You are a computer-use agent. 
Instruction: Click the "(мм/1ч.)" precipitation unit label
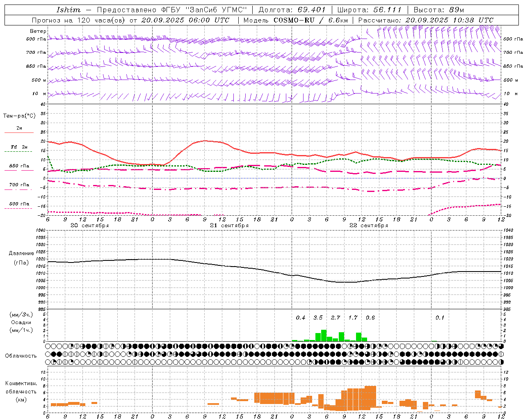pyautogui.click(x=21, y=330)
